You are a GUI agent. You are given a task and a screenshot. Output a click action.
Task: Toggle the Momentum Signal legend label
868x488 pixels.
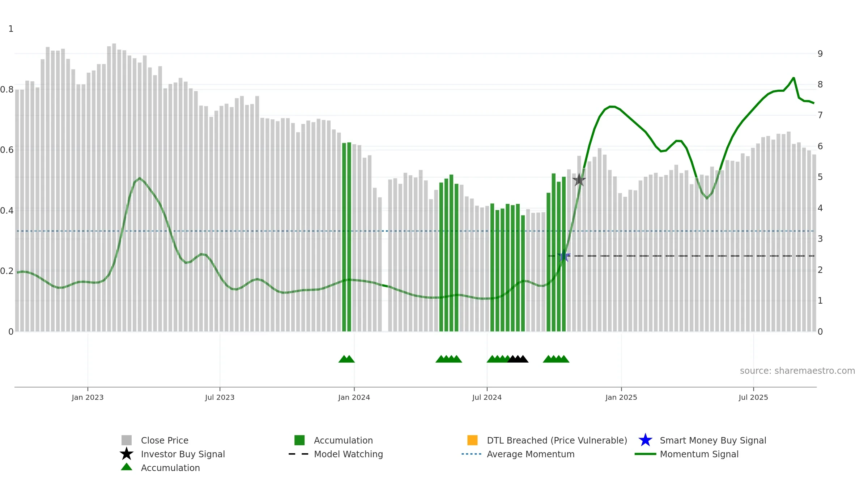tap(699, 454)
